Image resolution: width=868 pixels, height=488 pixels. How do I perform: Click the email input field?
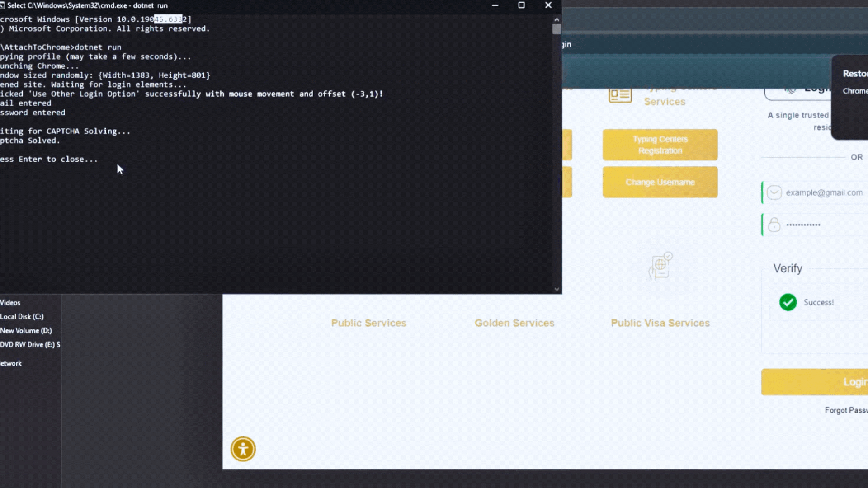pyautogui.click(x=824, y=192)
